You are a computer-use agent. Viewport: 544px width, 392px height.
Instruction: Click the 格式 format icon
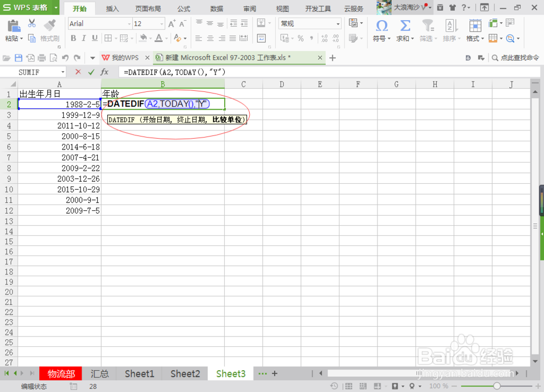(475, 26)
